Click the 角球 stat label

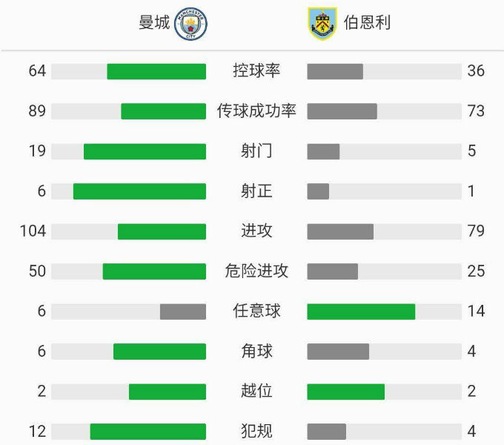coord(256,352)
